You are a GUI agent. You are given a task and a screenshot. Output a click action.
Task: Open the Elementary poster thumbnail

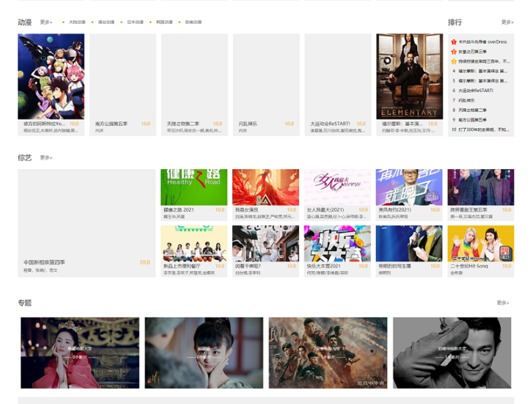409,76
